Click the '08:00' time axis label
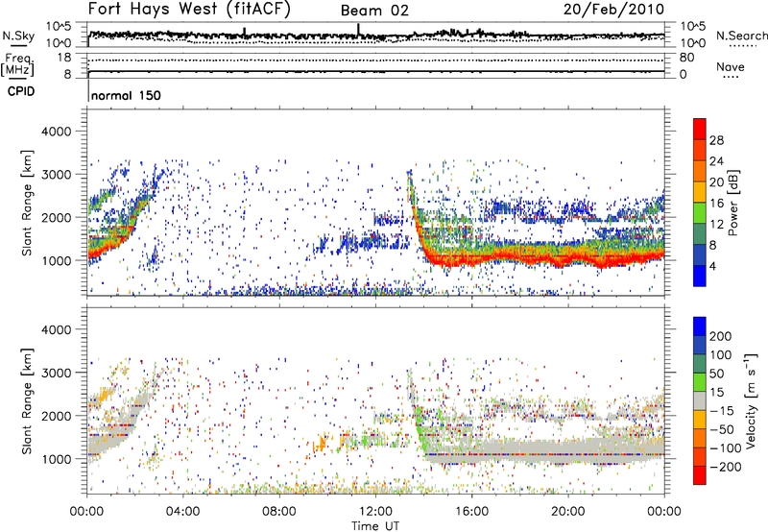This screenshot has height=532, width=768. (279, 512)
